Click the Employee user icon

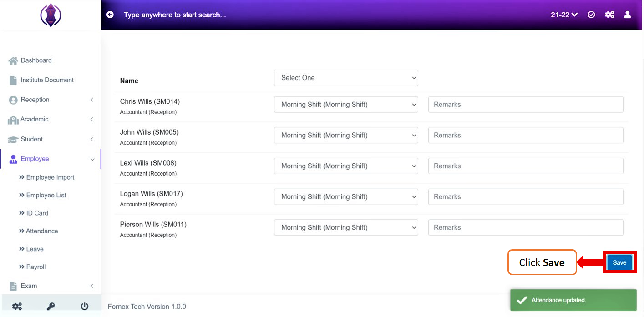tap(13, 159)
